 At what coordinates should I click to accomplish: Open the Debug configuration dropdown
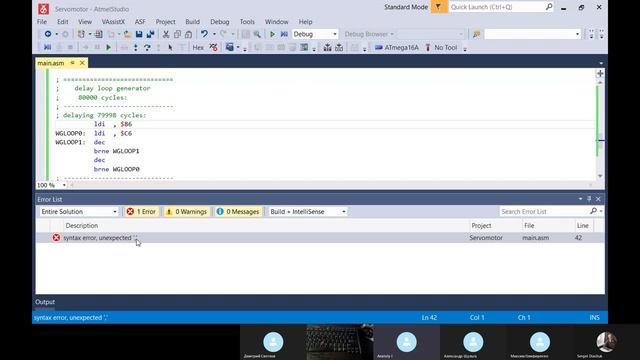(335, 34)
